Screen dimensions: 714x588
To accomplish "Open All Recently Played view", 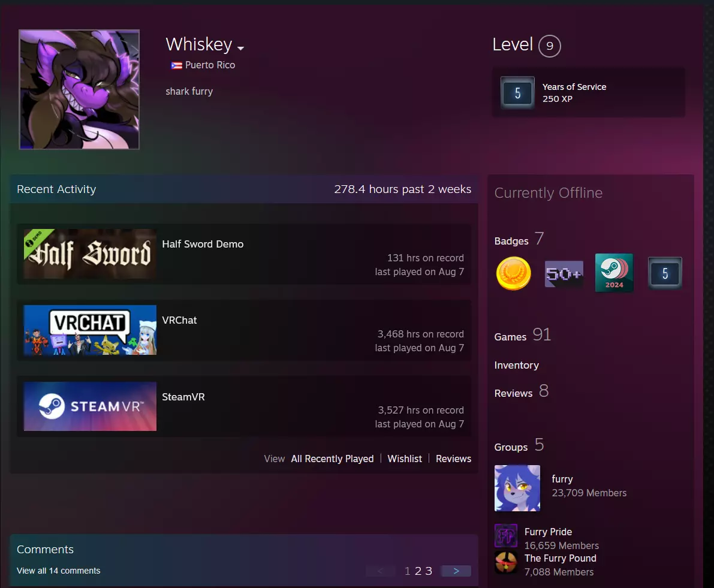I will [332, 459].
